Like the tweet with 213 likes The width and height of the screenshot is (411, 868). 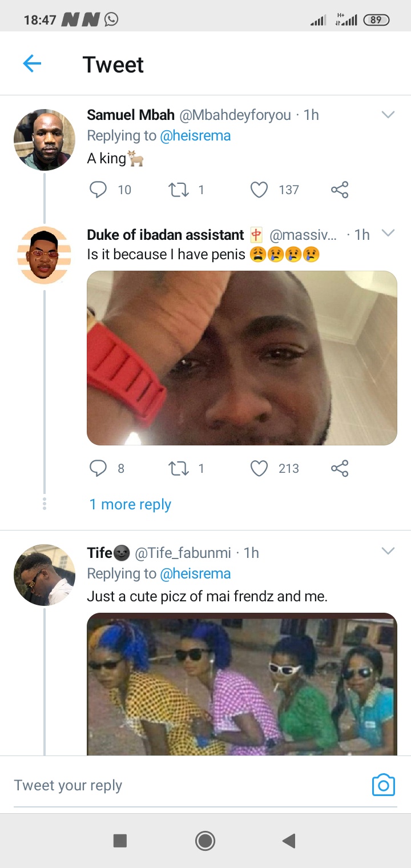click(260, 468)
